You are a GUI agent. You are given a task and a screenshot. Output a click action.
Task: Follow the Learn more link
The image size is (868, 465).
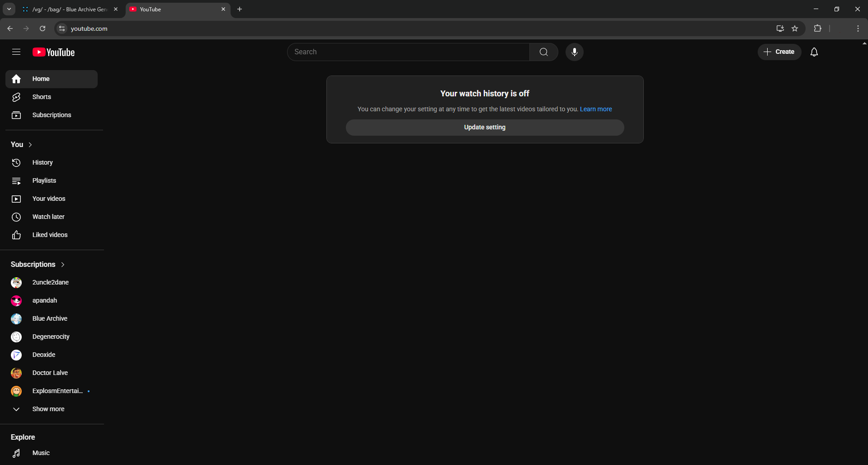tap(596, 109)
